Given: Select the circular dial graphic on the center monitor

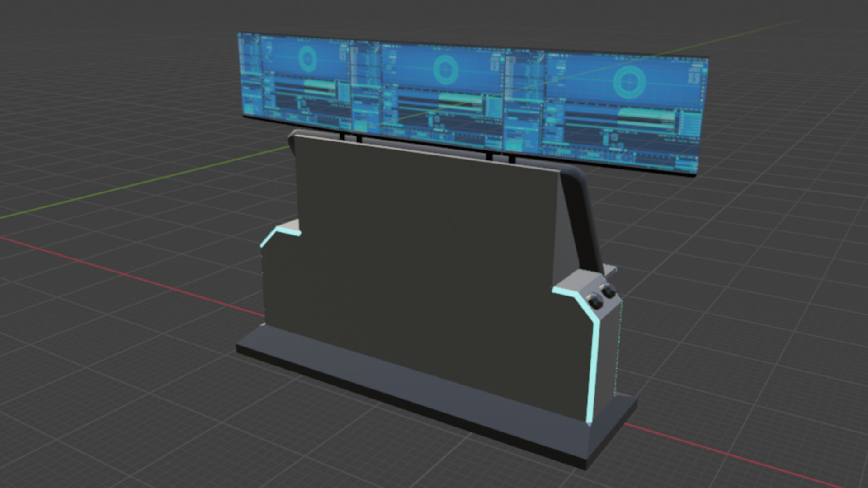Looking at the screenshot, I should tap(445, 70).
